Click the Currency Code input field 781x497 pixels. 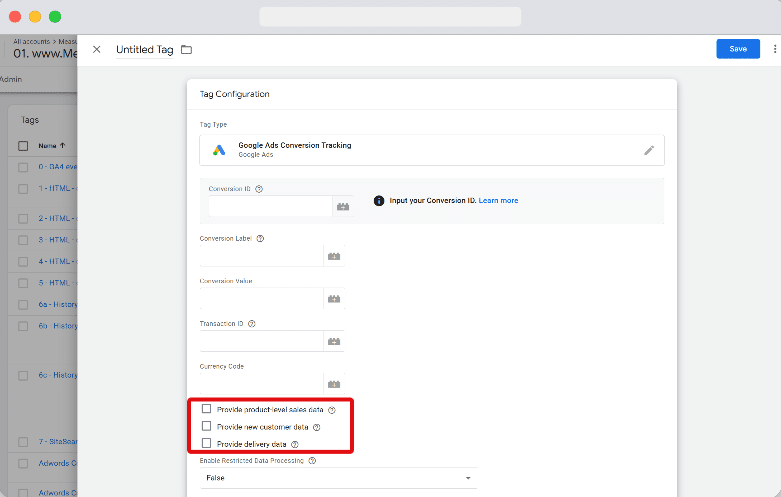[x=261, y=384]
